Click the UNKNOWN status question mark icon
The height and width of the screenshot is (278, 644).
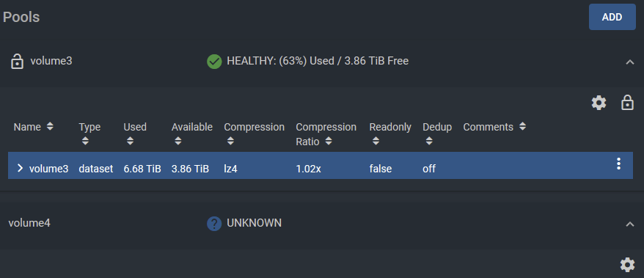click(214, 224)
